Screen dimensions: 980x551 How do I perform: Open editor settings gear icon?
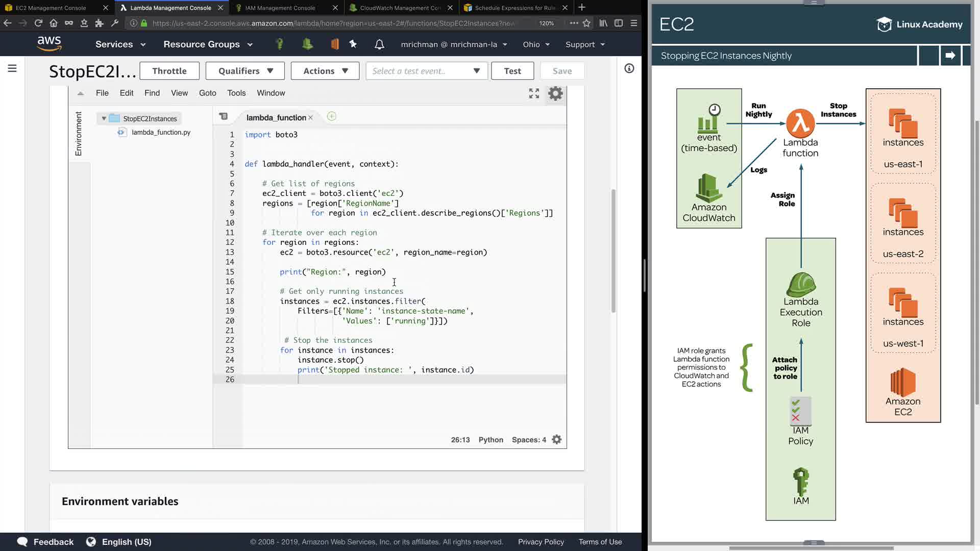pos(555,93)
